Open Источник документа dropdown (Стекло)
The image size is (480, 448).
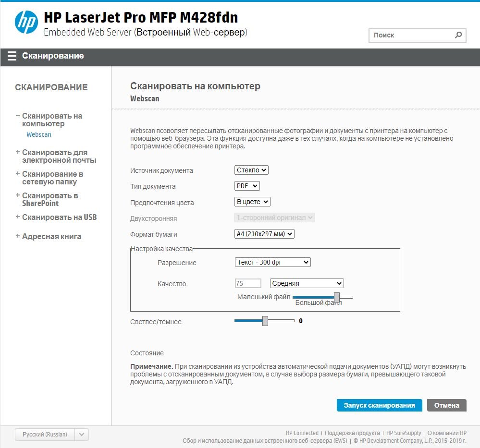251,170
